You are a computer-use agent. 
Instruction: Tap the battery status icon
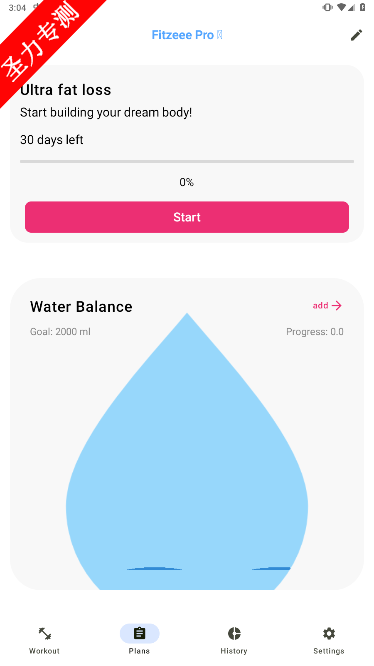(x=363, y=7)
